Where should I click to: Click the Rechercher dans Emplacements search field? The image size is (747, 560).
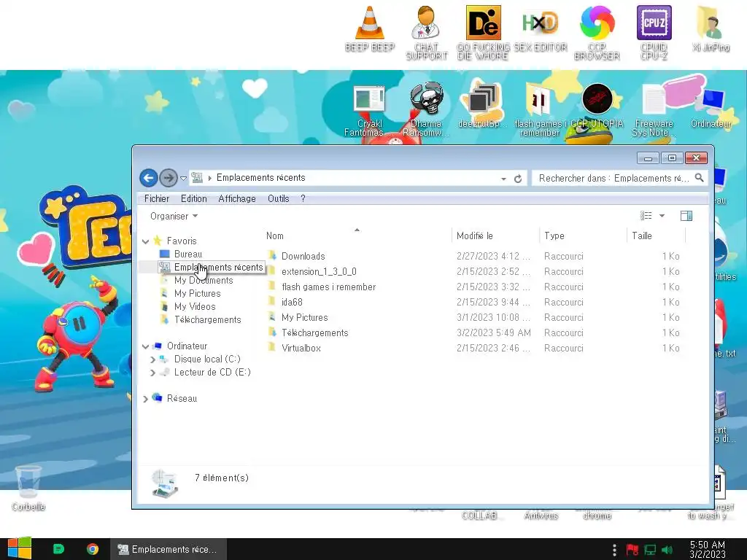[614, 178]
